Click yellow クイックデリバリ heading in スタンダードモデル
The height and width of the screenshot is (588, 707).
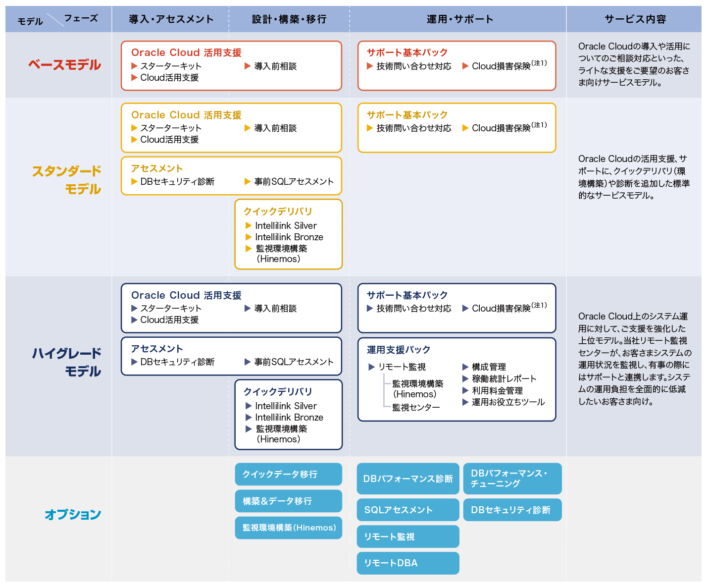pos(278,212)
